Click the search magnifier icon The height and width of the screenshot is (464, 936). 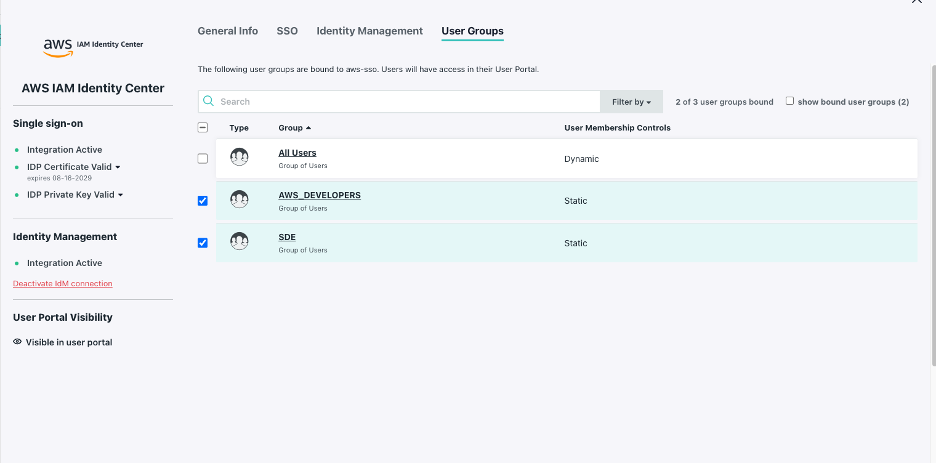point(208,101)
